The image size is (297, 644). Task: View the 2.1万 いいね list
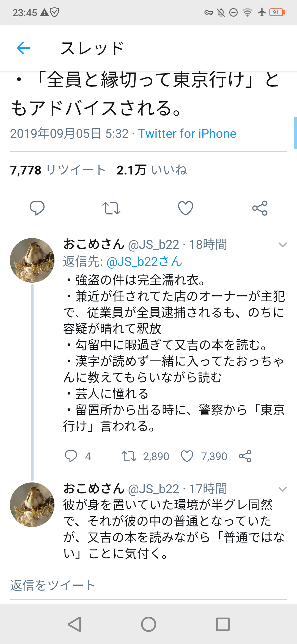152,170
